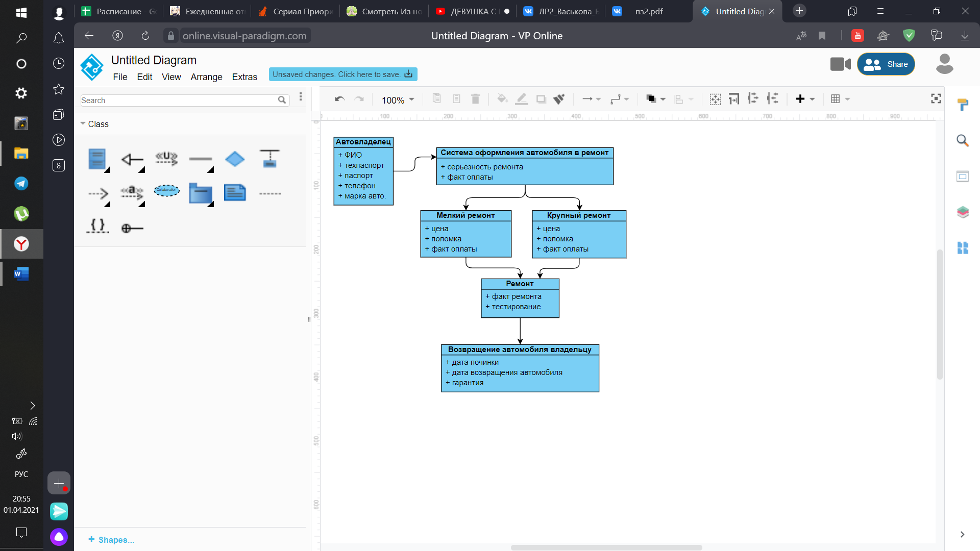980x551 pixels.
Task: Select the Class shape in the palette
Action: tap(97, 159)
